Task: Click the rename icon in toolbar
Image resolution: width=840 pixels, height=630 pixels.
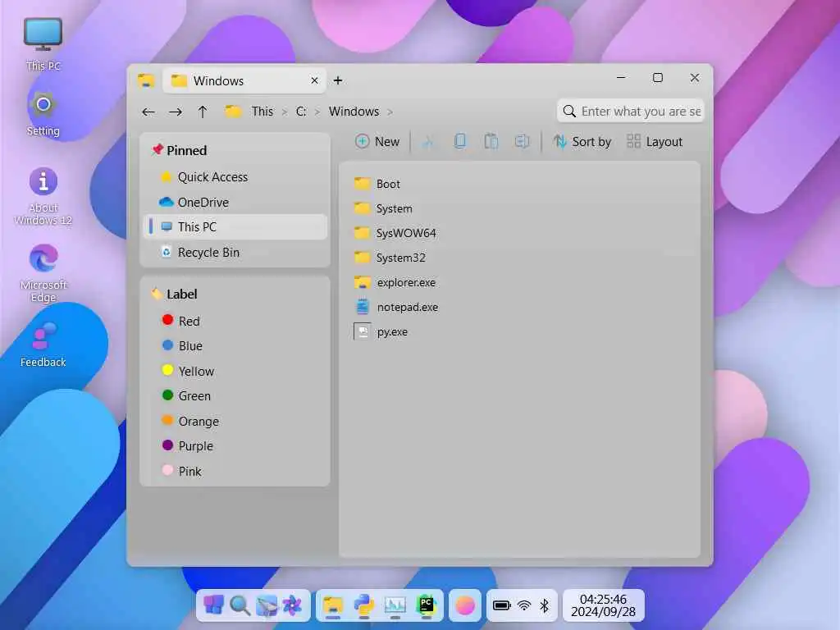Action: click(x=522, y=141)
